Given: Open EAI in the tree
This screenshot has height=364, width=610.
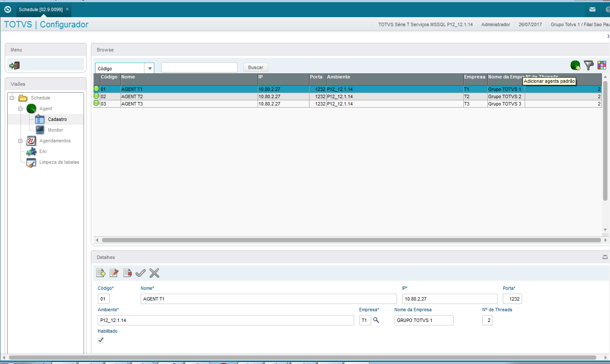Looking at the screenshot, I should [x=43, y=151].
